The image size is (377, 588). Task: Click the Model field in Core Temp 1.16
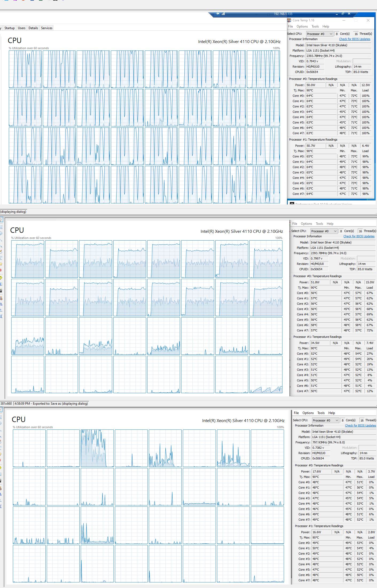[x=338, y=45]
